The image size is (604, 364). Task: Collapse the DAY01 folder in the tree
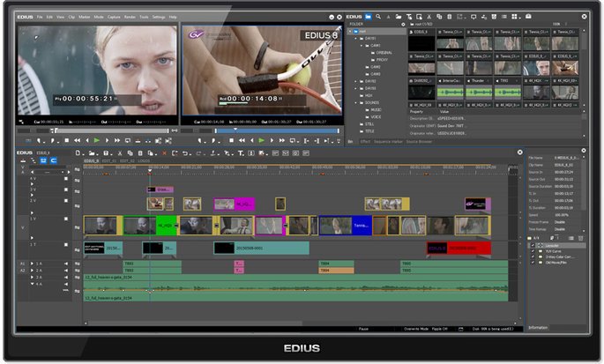coord(355,40)
